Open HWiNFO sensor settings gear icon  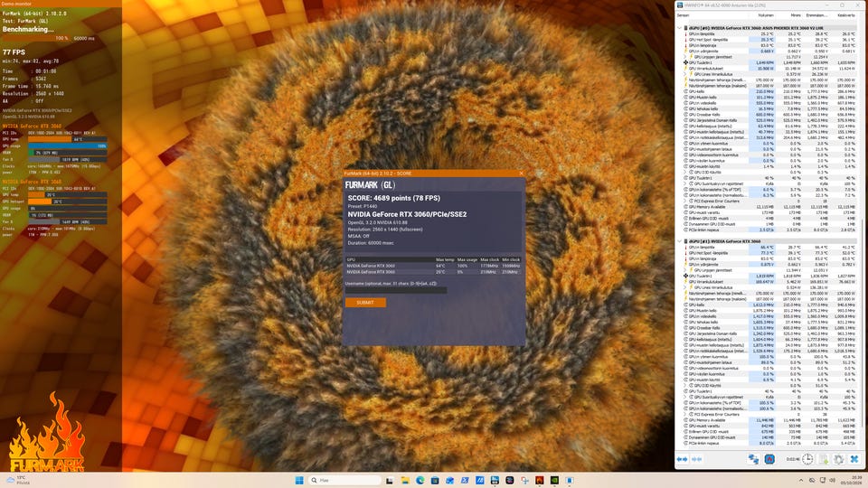[839, 459]
